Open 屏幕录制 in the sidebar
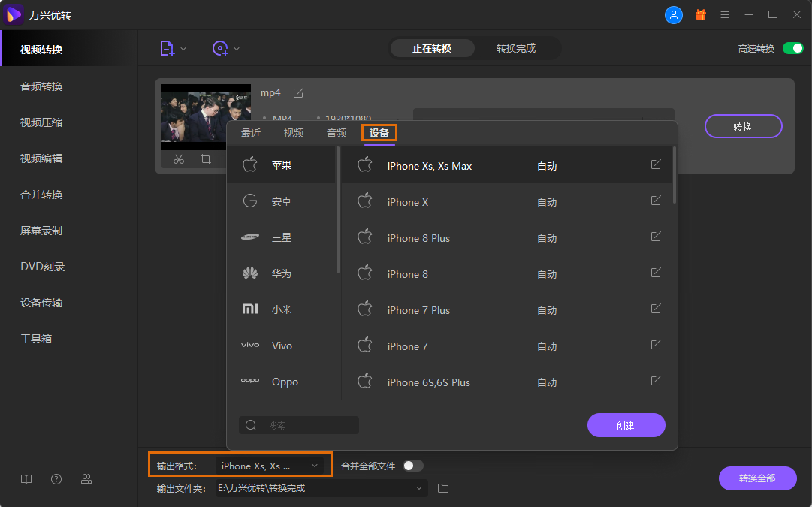 point(41,231)
